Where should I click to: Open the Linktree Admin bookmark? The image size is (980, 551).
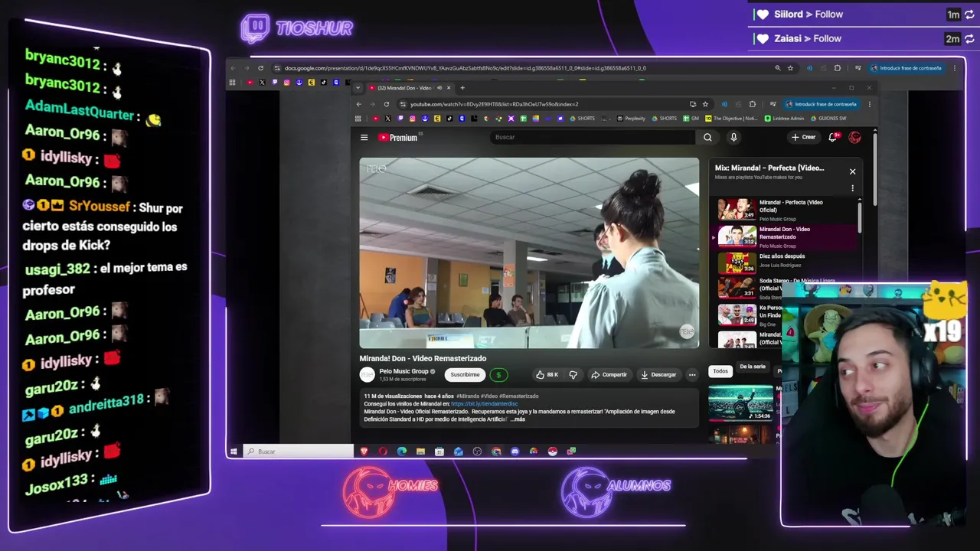784,119
